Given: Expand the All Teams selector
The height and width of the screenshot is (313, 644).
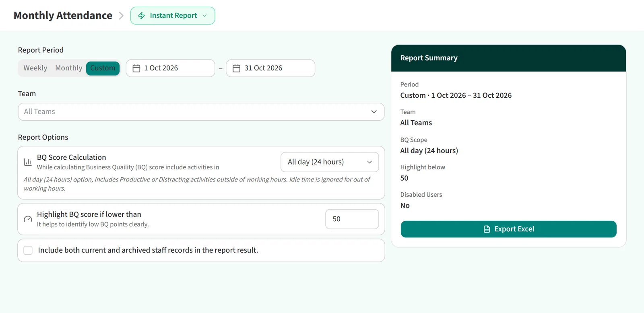Looking at the screenshot, I should 201,112.
